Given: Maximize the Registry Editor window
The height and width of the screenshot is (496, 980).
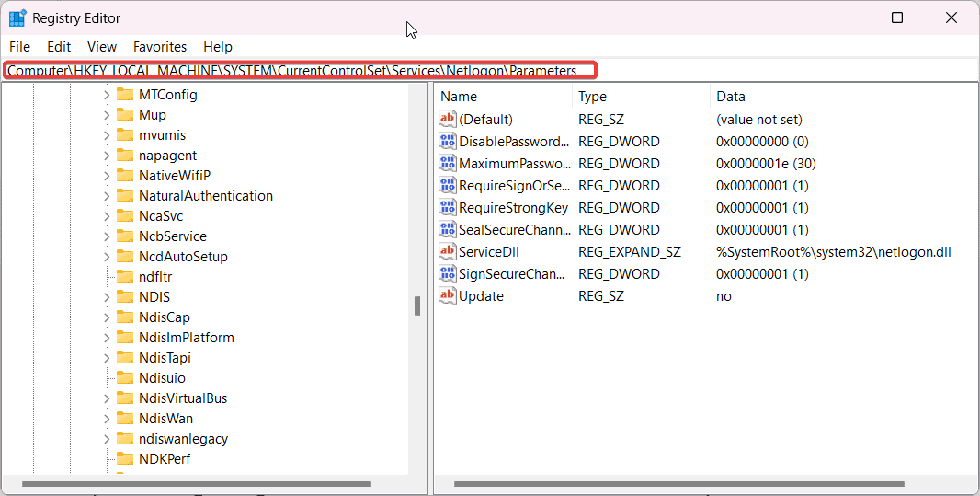Looking at the screenshot, I should click(897, 17).
